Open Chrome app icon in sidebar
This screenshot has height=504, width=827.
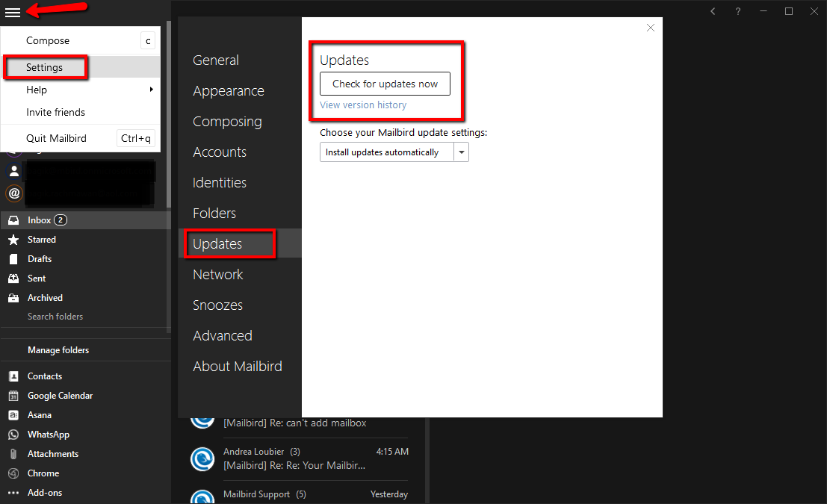point(13,473)
